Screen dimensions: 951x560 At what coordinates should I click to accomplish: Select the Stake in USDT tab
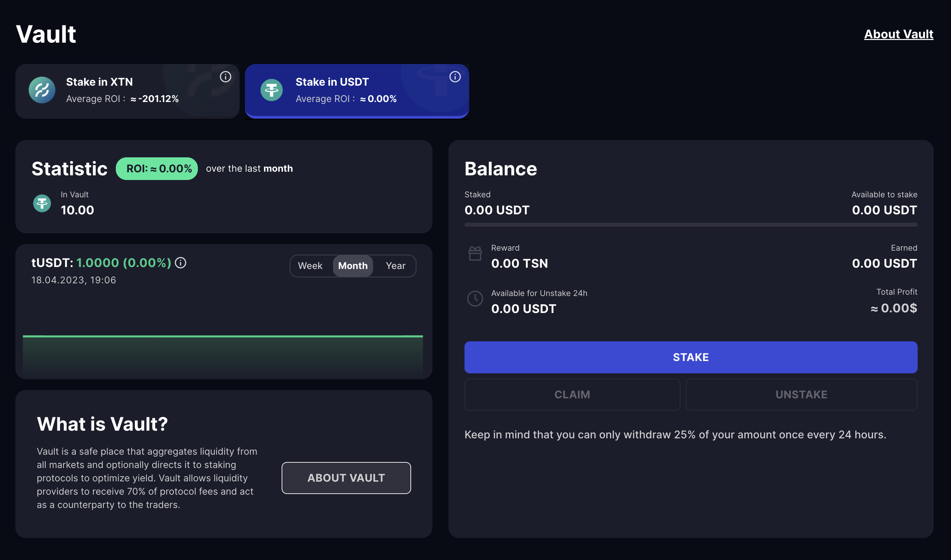(356, 91)
